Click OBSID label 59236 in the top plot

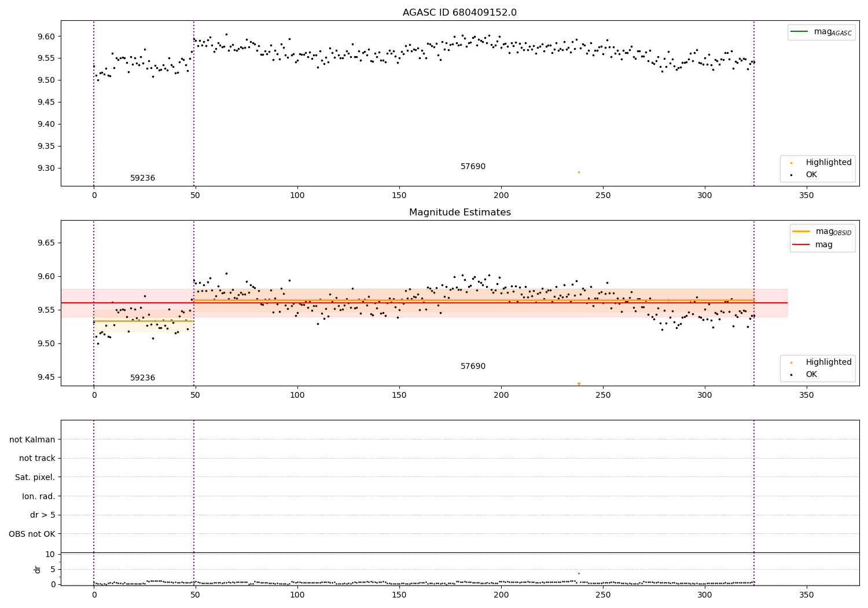[x=142, y=178]
